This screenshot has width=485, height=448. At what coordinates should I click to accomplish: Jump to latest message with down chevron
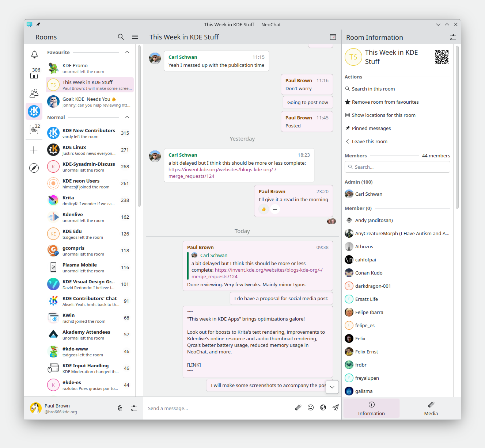point(332,387)
